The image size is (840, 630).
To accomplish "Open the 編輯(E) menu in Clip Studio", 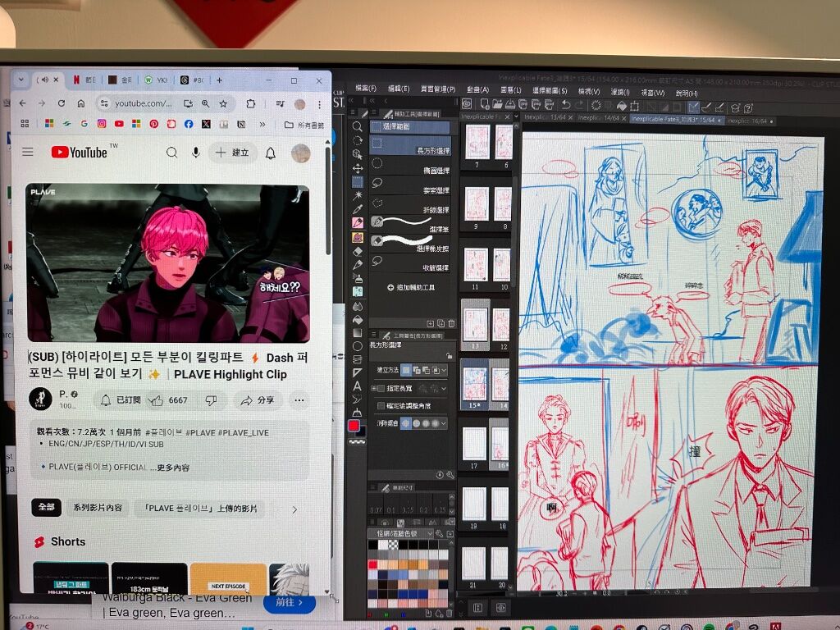I will [399, 89].
